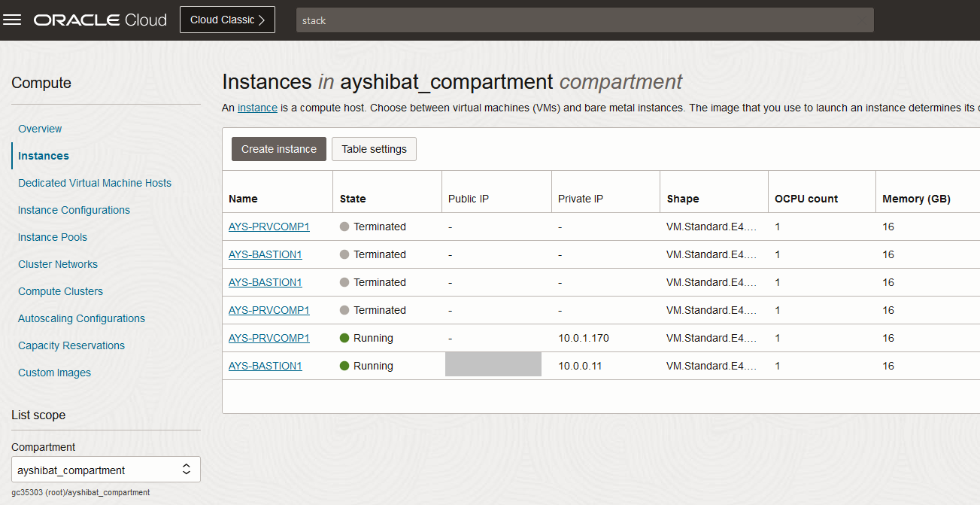Screen dimensions: 980x505
Task: Click the search field containing 'stack'
Action: (584, 20)
